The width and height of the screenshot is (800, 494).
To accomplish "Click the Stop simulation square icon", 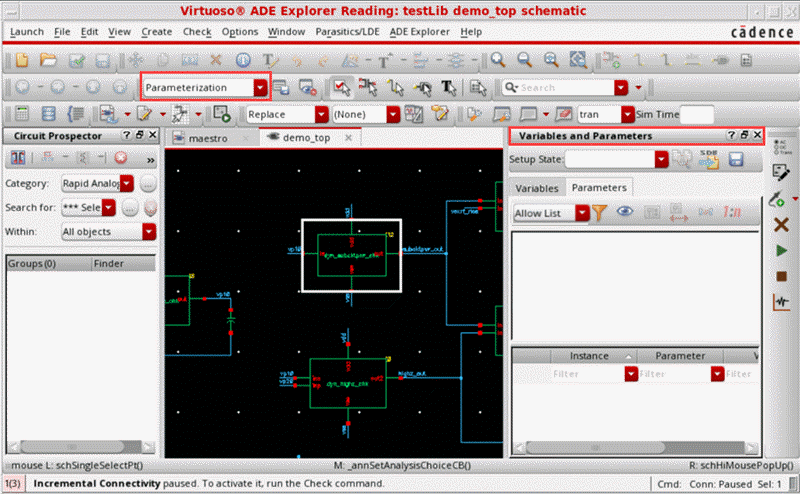I will (x=781, y=277).
